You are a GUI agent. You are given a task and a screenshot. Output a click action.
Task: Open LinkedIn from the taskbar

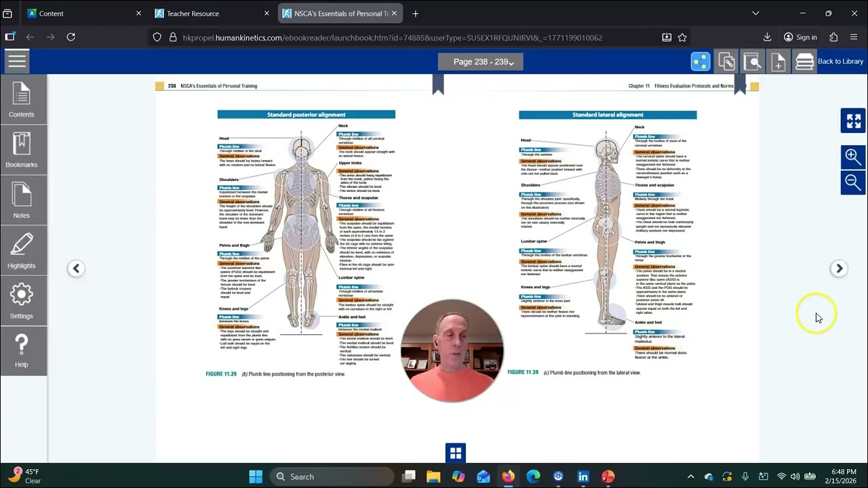583,476
